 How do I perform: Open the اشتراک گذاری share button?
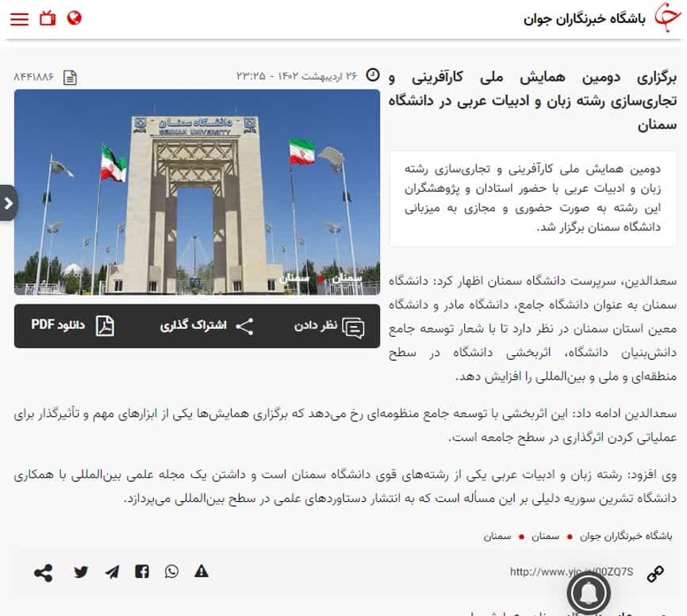pyautogui.click(x=206, y=326)
